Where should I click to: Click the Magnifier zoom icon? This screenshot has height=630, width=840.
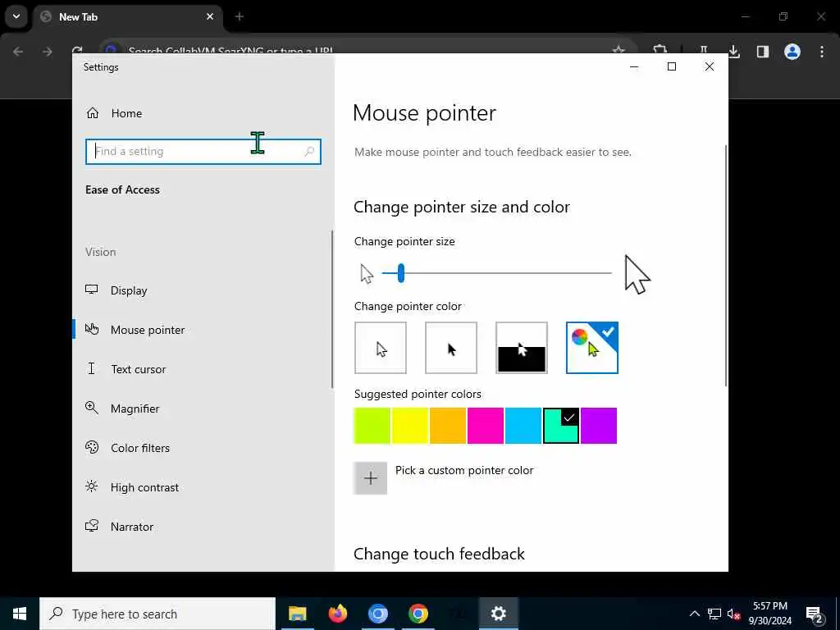click(92, 408)
